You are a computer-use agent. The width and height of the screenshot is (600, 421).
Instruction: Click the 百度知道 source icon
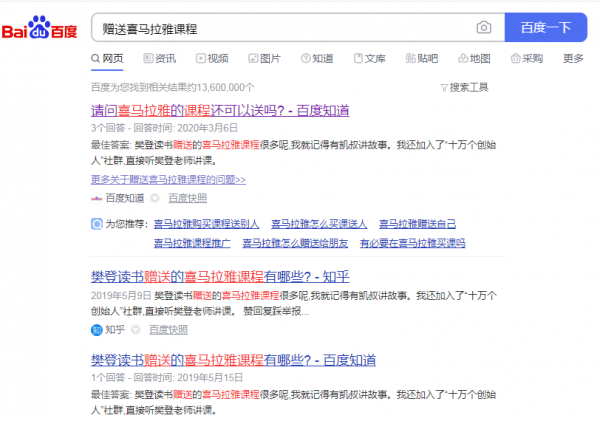96,198
